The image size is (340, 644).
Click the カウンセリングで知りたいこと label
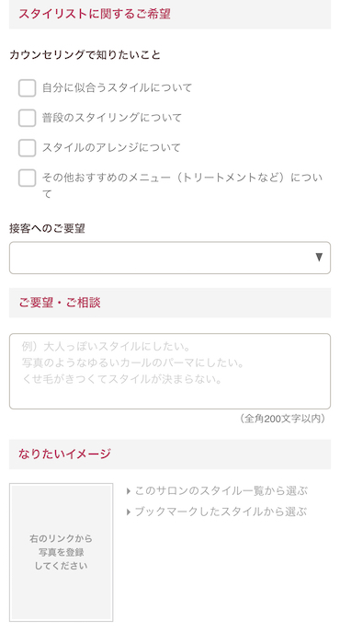pyautogui.click(x=85, y=55)
